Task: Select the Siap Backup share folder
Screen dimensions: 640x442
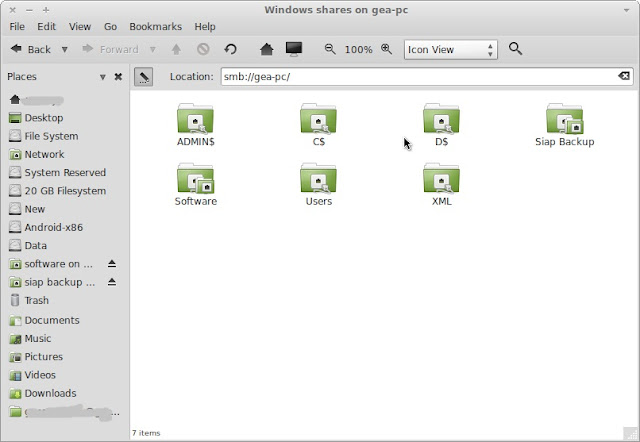Action: point(564,124)
